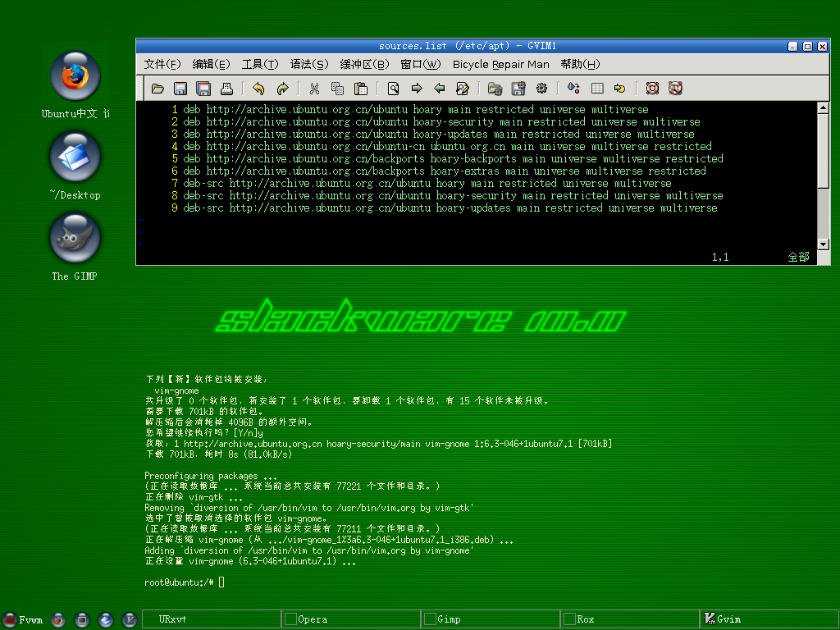Click the toolbar drag handle in GVim

coord(141,89)
